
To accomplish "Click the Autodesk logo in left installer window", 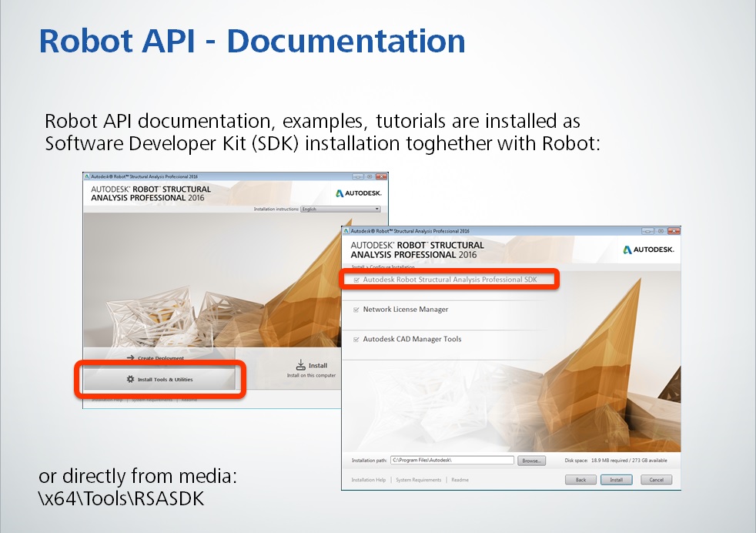I will (358, 193).
